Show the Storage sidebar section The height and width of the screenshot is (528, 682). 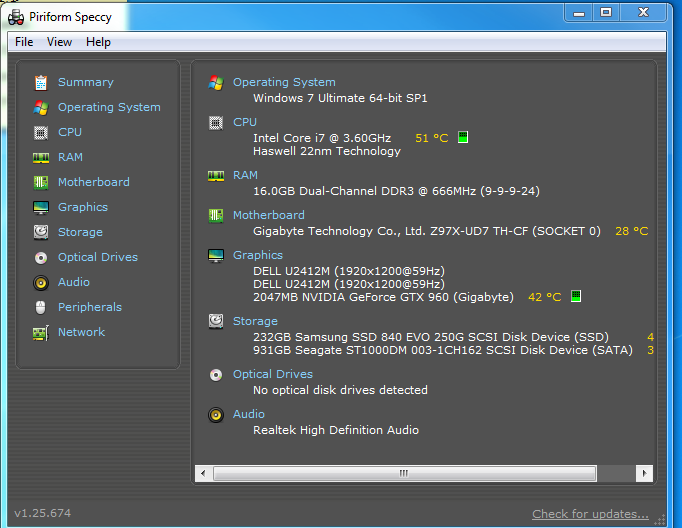[x=80, y=232]
